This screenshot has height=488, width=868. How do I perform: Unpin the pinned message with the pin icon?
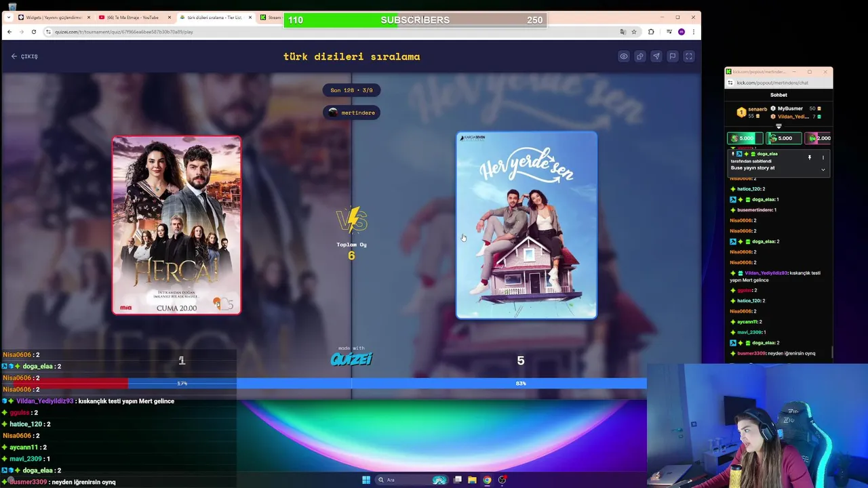tap(809, 157)
